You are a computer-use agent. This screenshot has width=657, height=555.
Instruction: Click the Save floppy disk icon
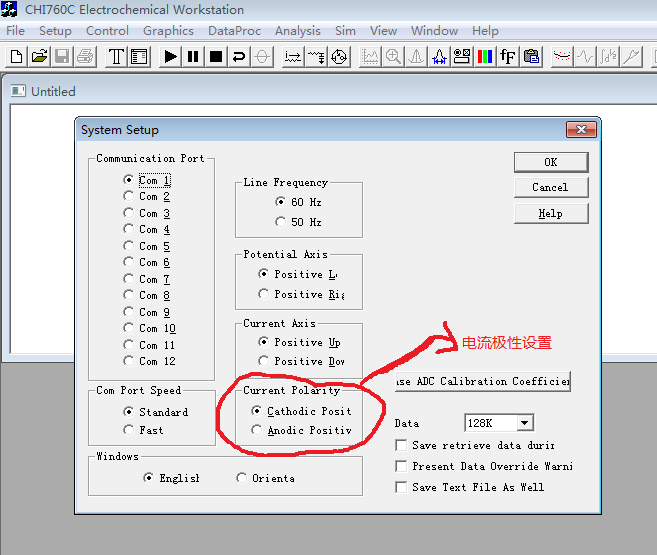point(62,56)
